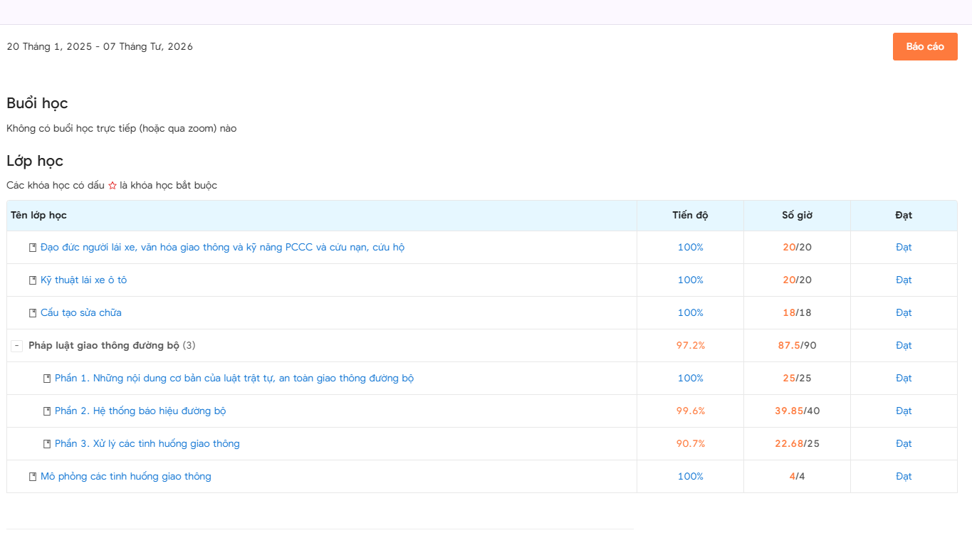The image size is (972, 560).
Task: Open Đạo đức người lái xe course link
Action: 222,248
